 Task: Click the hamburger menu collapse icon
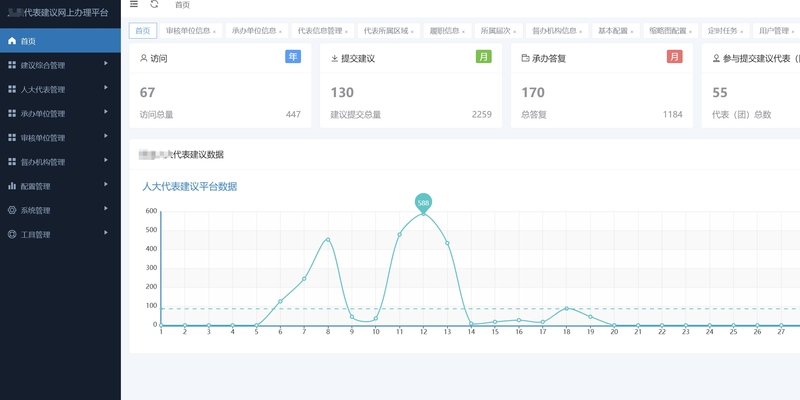click(134, 5)
